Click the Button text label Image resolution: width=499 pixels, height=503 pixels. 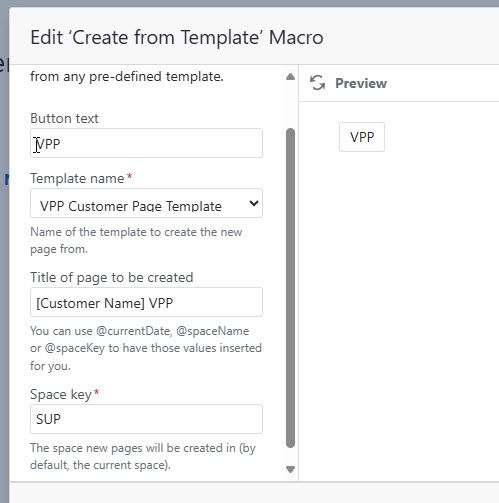click(x=64, y=119)
